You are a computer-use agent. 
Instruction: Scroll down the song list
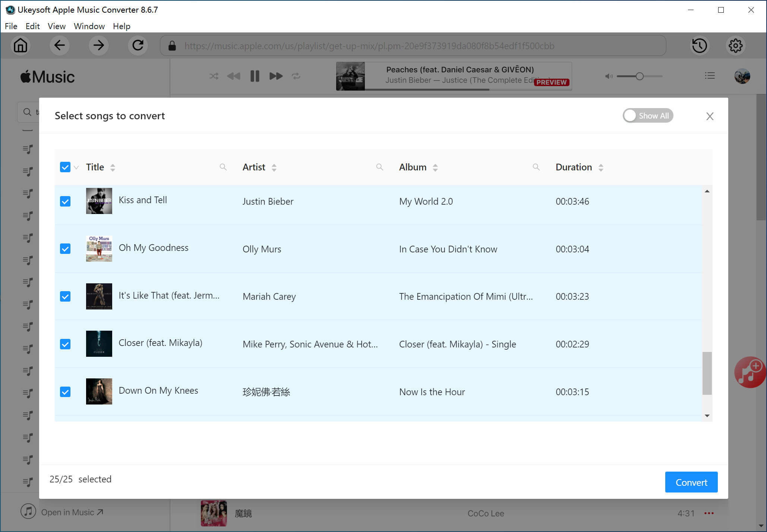coord(707,415)
